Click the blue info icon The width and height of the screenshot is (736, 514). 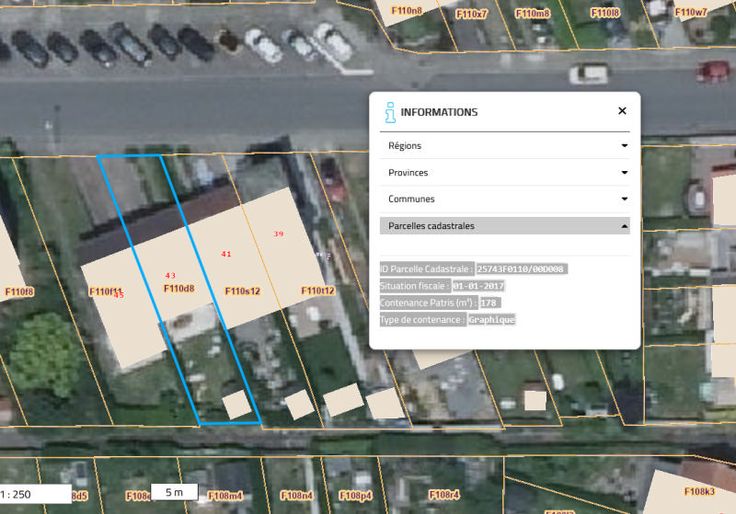click(x=390, y=113)
